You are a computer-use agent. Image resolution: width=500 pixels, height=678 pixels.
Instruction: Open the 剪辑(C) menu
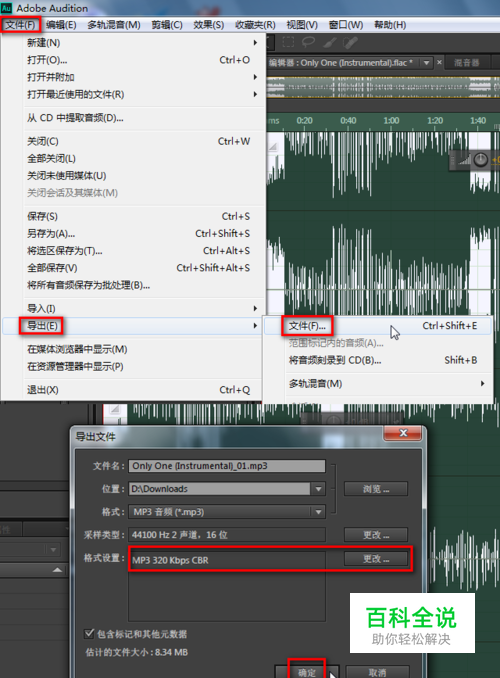point(167,25)
